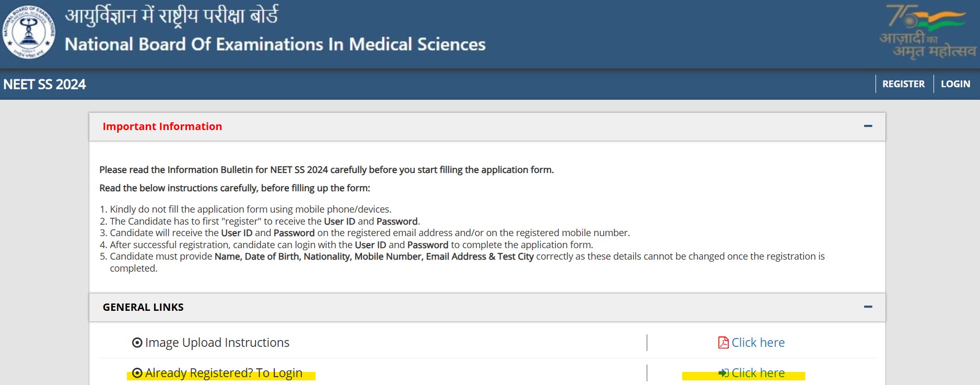Click the NEET SS 2024 page title
Viewport: 980px width, 385px height.
click(44, 84)
